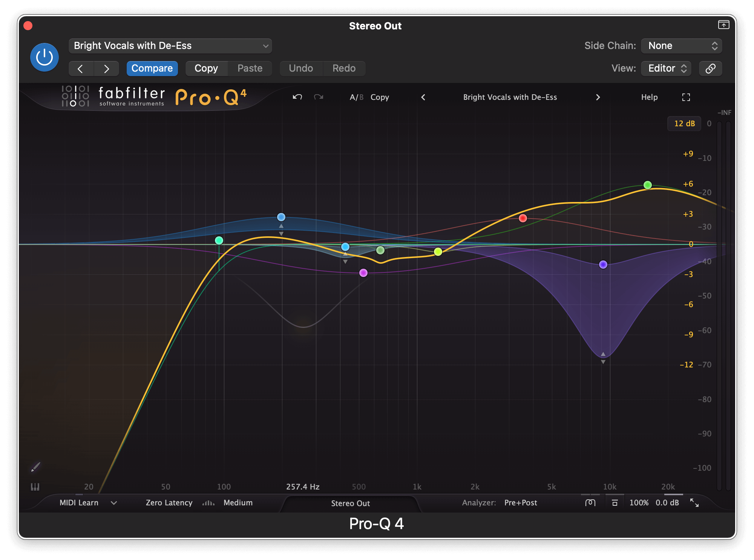Go to previous preset with left arrow button
The height and width of the screenshot is (560, 754).
[x=81, y=69]
